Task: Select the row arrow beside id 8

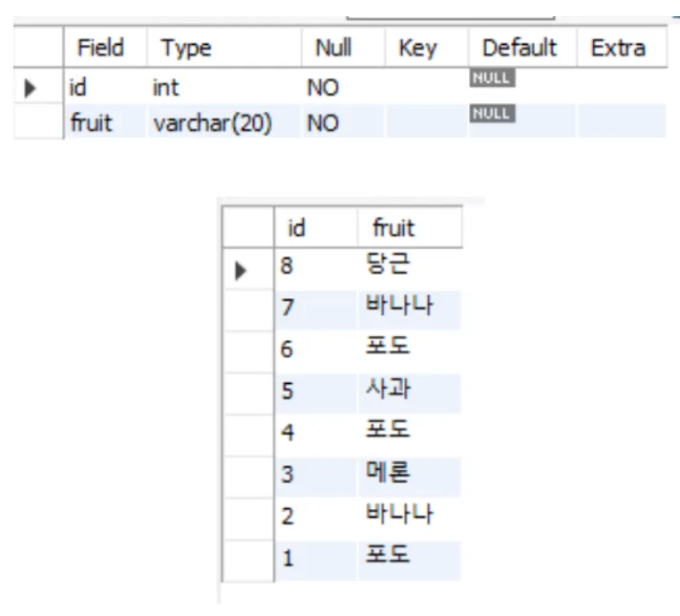Action: tap(240, 270)
